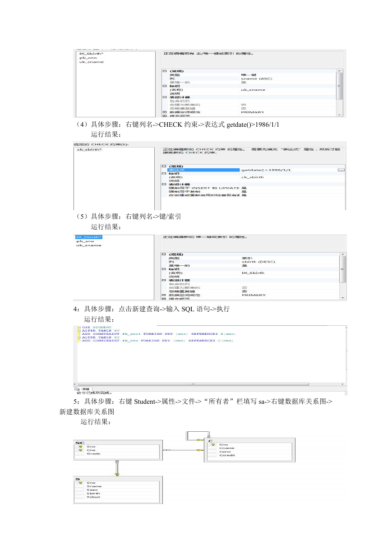Viewport: 392px width, 554px height.
Task: Select IX_Sbirth* in the top index list
Action: 91,54
